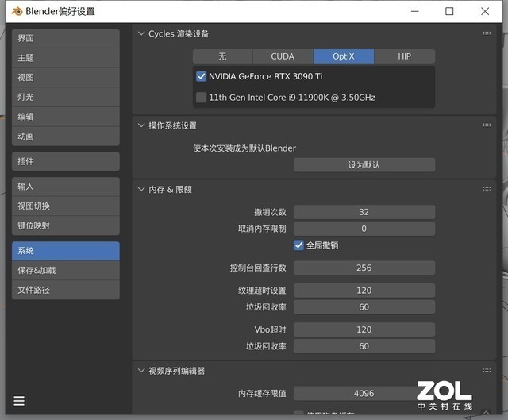Collapse the 视频序列编辑器 panel
The image size is (508, 420).
[141, 370]
